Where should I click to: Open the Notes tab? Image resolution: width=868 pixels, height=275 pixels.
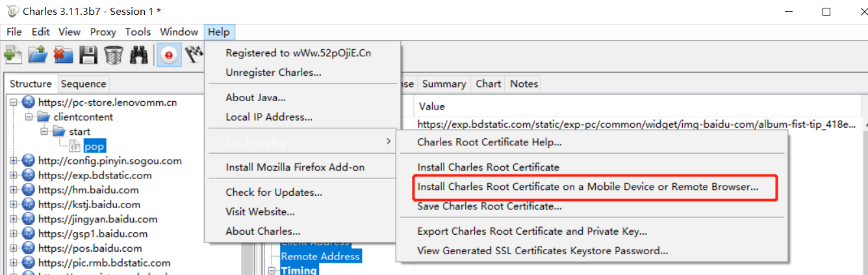tap(524, 84)
